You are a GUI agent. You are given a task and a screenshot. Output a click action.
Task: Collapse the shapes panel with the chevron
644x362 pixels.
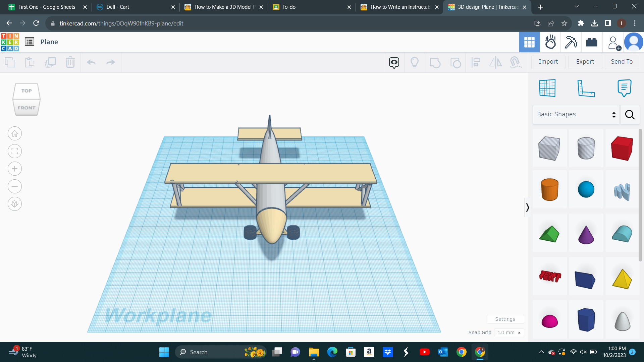528,207
